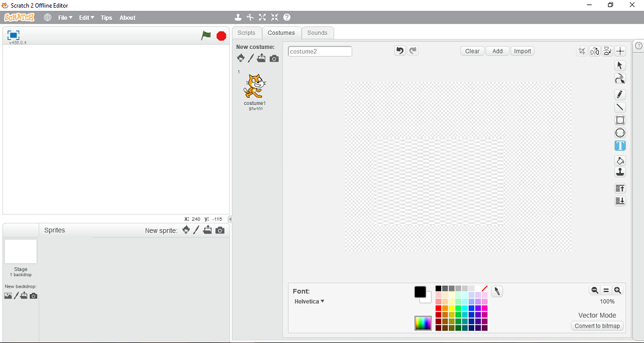Select the Grow sprite tool
This screenshot has height=343, width=644.
[x=263, y=17]
